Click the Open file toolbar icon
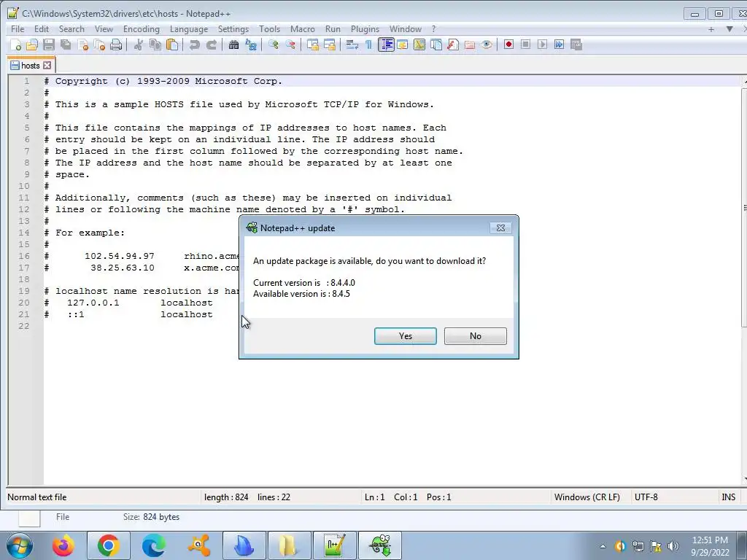The image size is (747, 560). pyautogui.click(x=32, y=44)
